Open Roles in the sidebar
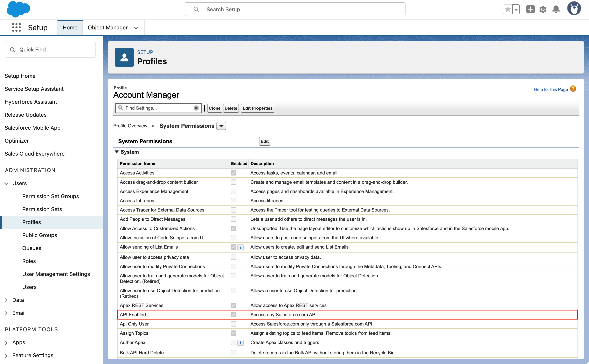Screen dimensions: 589x364 29,261
